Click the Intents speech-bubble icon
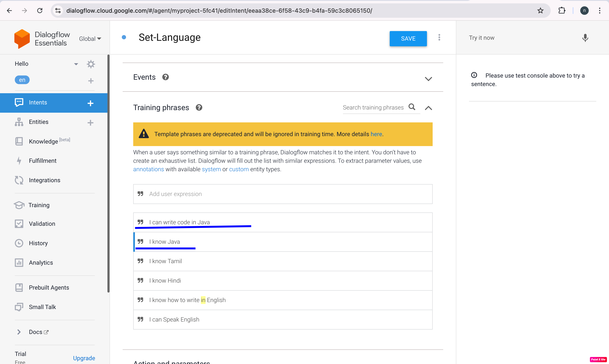609x364 pixels. point(19,102)
